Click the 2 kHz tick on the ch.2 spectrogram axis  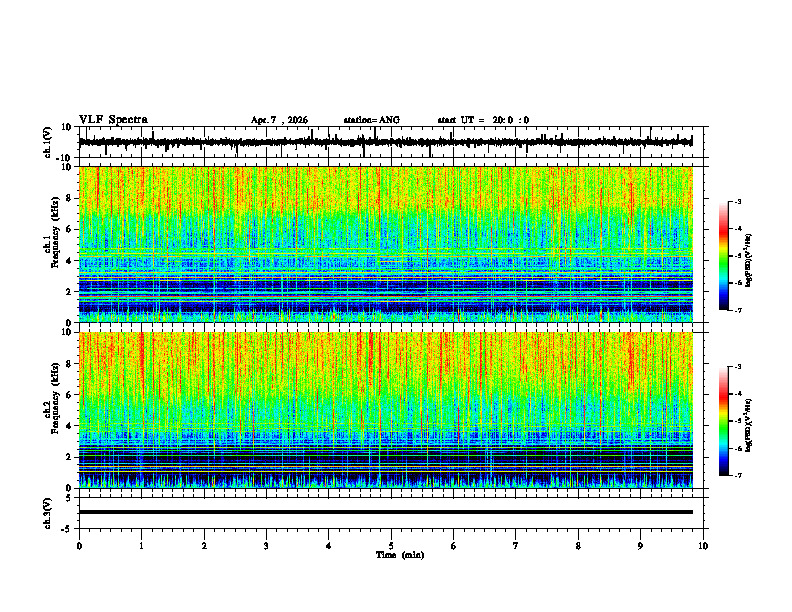pos(69,457)
